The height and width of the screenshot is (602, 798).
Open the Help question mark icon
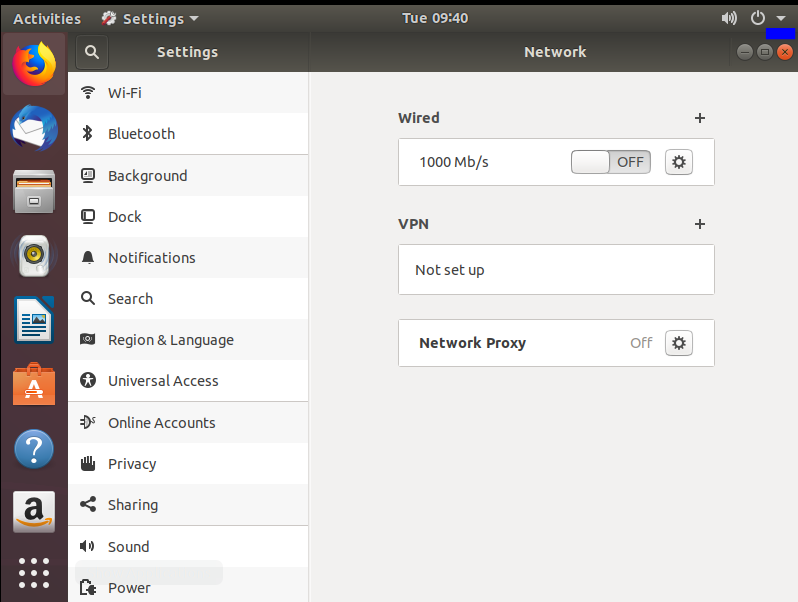pyautogui.click(x=34, y=449)
